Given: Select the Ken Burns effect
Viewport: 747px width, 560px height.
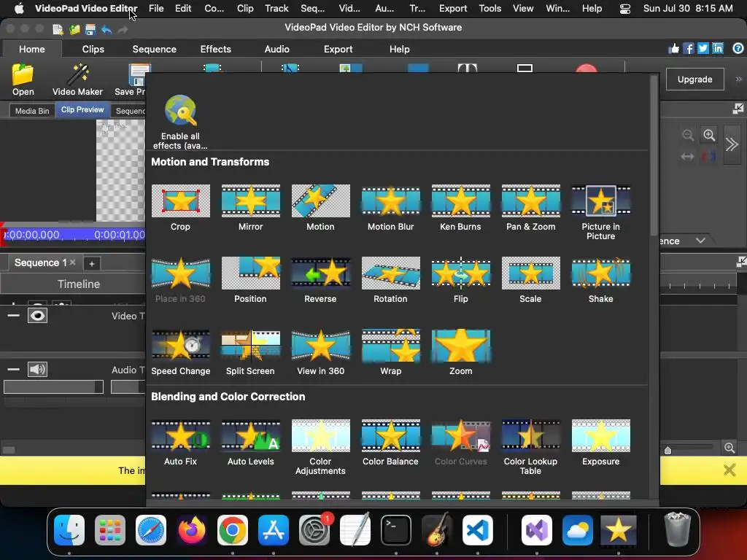Looking at the screenshot, I should [x=461, y=208].
